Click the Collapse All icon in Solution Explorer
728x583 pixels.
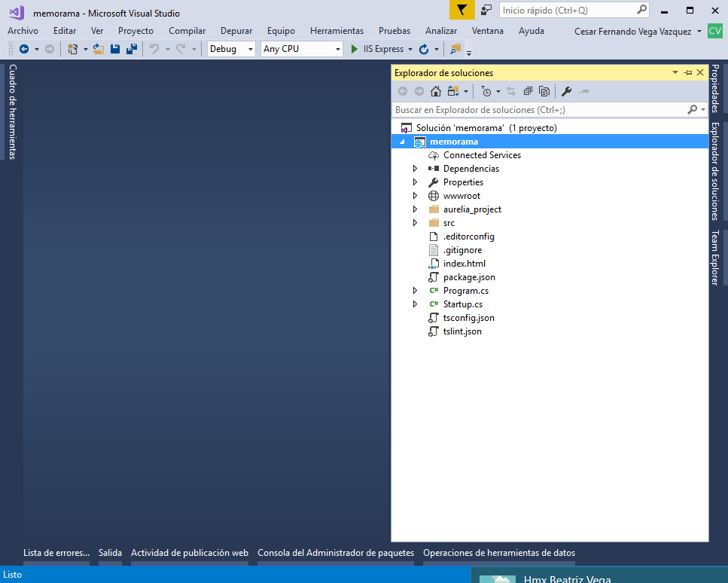click(528, 91)
